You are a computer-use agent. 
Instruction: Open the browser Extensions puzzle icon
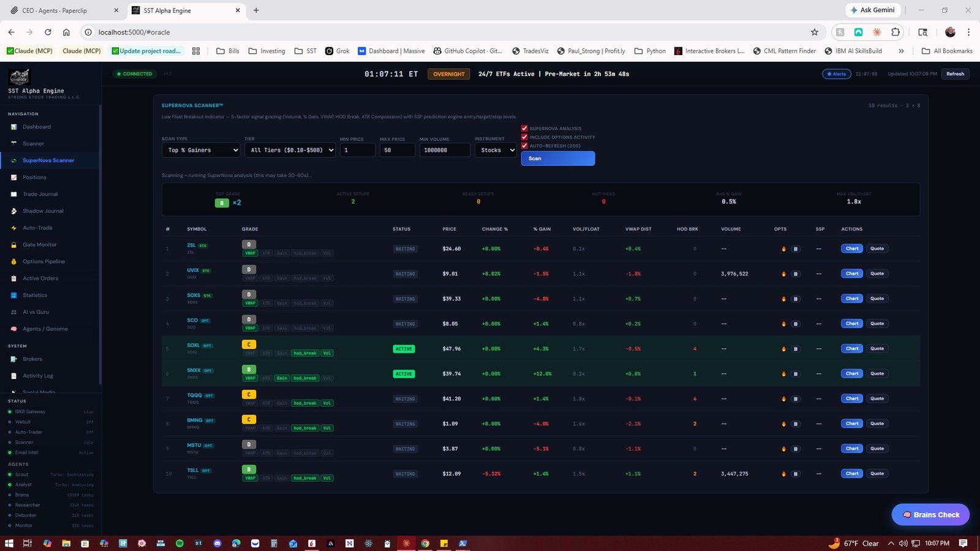pos(895,32)
